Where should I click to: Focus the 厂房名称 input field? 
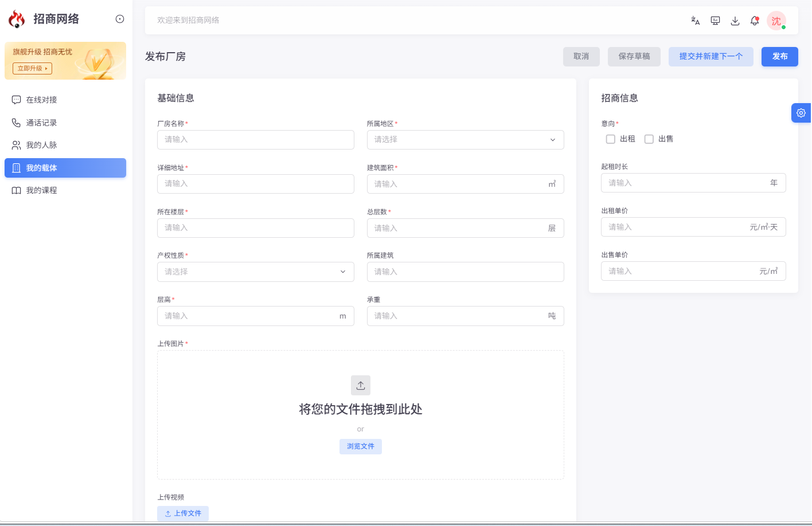point(256,140)
